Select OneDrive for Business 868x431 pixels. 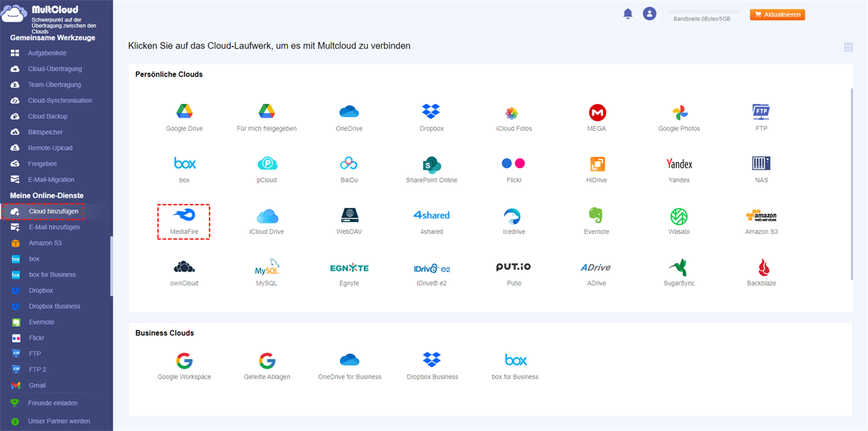click(349, 360)
